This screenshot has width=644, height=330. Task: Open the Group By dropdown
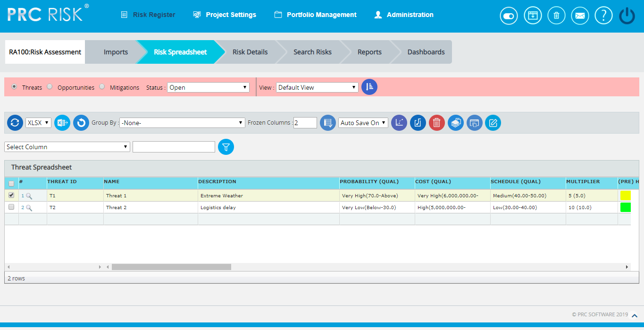(x=182, y=123)
